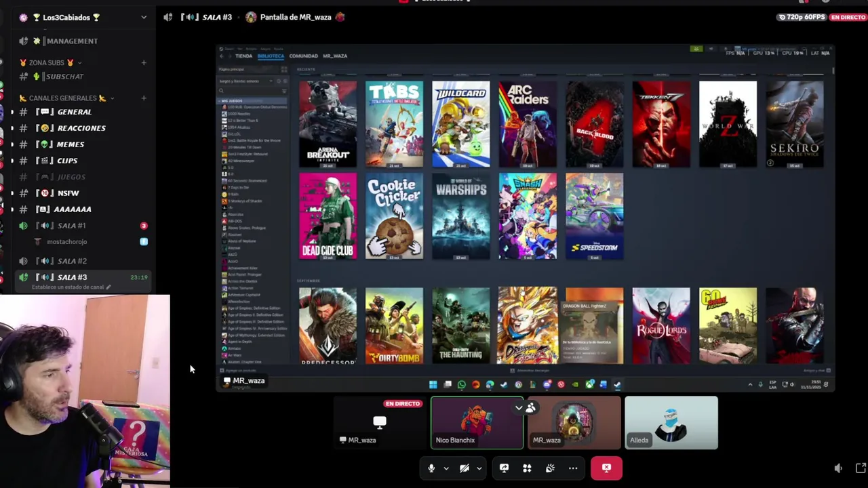
Task: Open the MANAGEMENT voice channel
Action: click(x=84, y=41)
